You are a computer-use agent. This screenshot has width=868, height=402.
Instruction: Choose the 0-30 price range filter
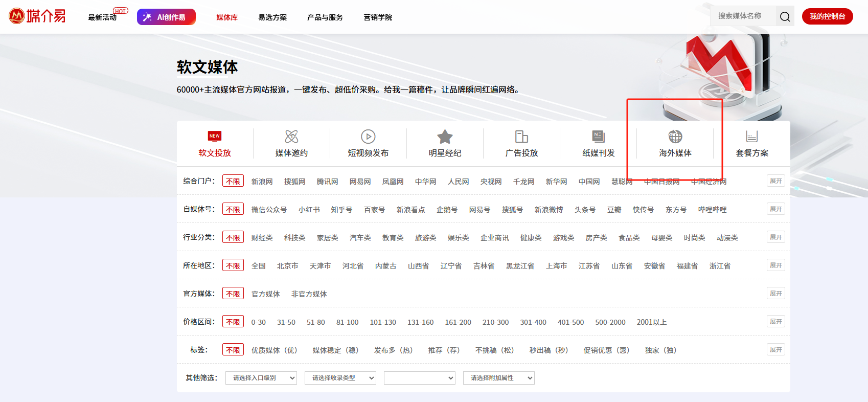tap(258, 322)
